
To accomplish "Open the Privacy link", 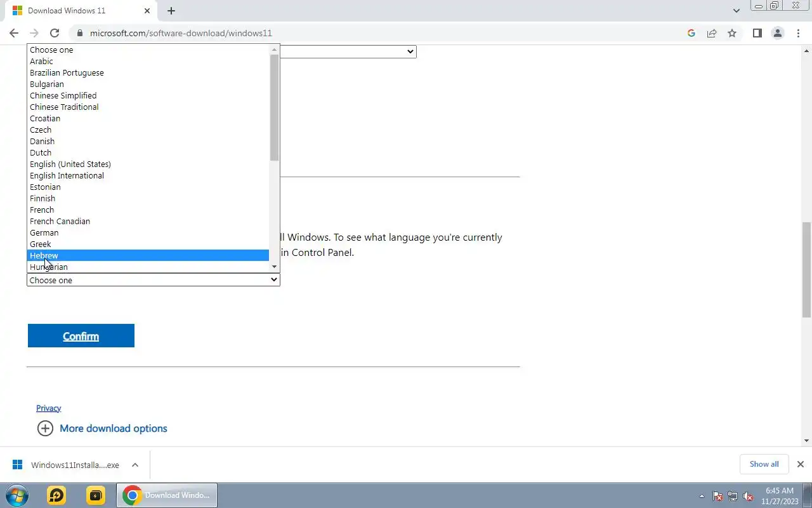I will coord(49,408).
